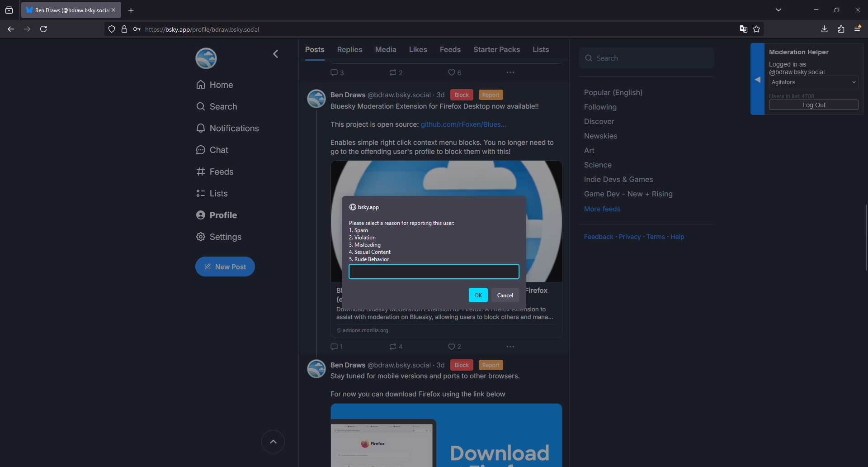This screenshot has width=868, height=467.
Task: Reply to post with 1 reply
Action: point(336,347)
